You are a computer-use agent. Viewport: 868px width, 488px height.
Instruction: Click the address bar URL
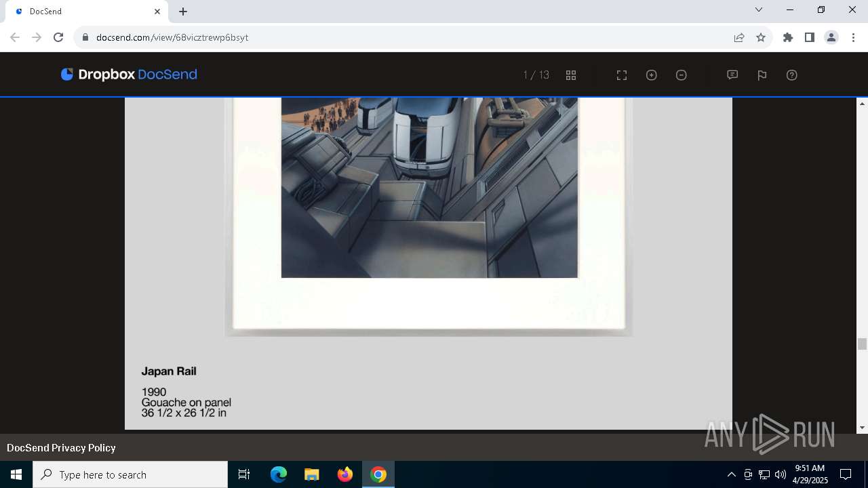pyautogui.click(x=172, y=37)
